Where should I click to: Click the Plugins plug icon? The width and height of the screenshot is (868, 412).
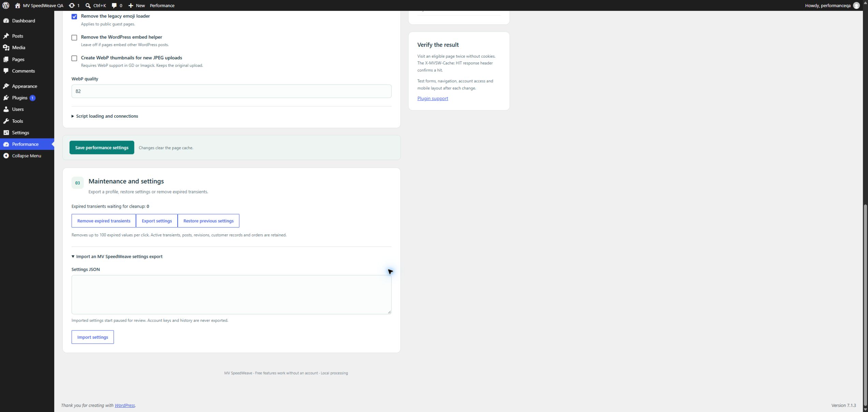(6, 98)
